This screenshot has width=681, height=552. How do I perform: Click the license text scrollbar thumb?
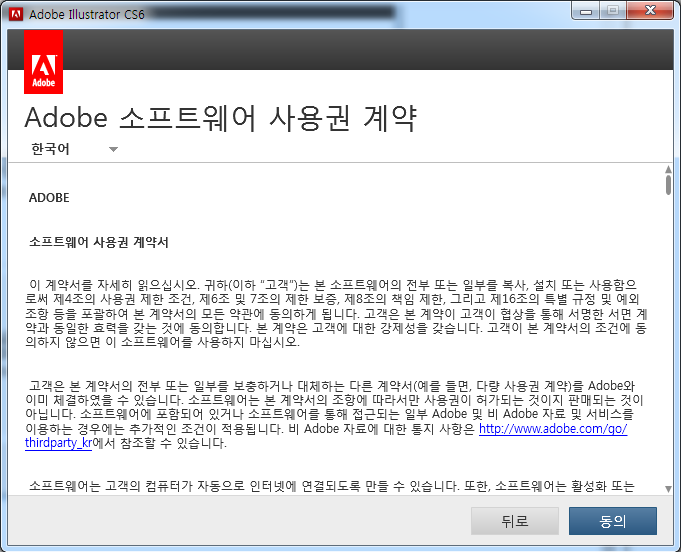click(668, 185)
